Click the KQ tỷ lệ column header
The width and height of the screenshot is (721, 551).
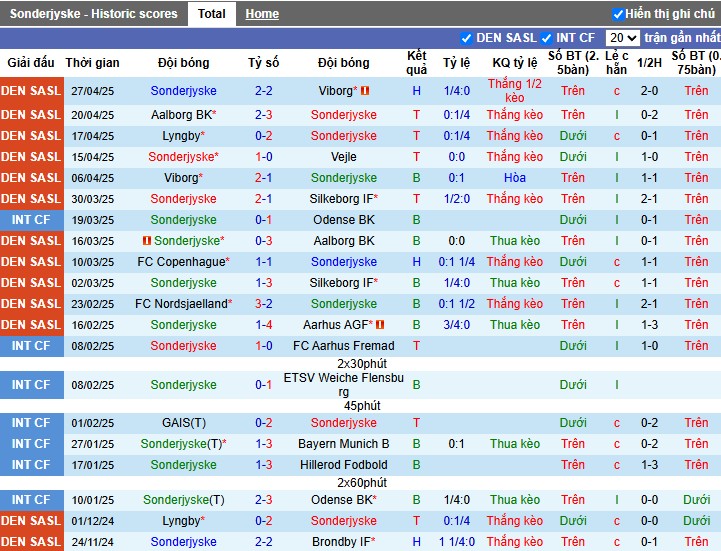click(515, 63)
